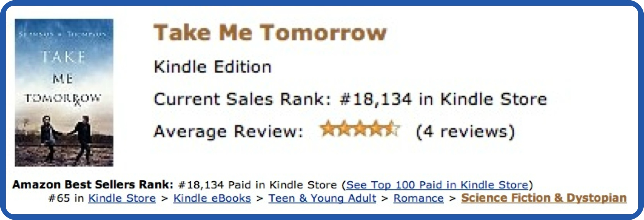Open the Take Me Tomorrow book cover

pyautogui.click(x=64, y=92)
